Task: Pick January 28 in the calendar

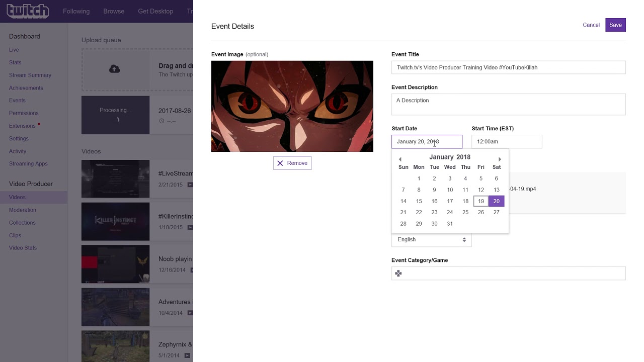Action: click(x=403, y=224)
